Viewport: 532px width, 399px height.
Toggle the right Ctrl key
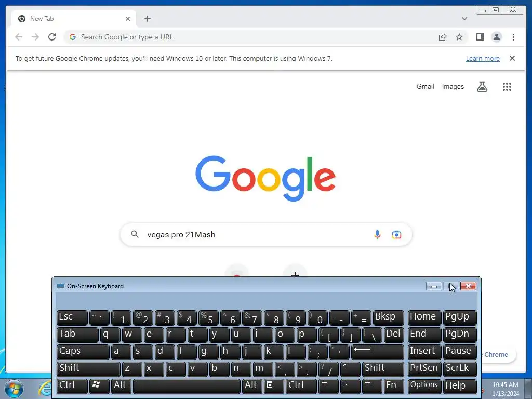click(302, 386)
